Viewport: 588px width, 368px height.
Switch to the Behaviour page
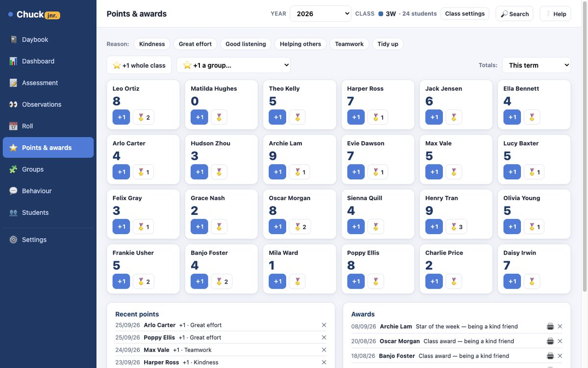48,191
